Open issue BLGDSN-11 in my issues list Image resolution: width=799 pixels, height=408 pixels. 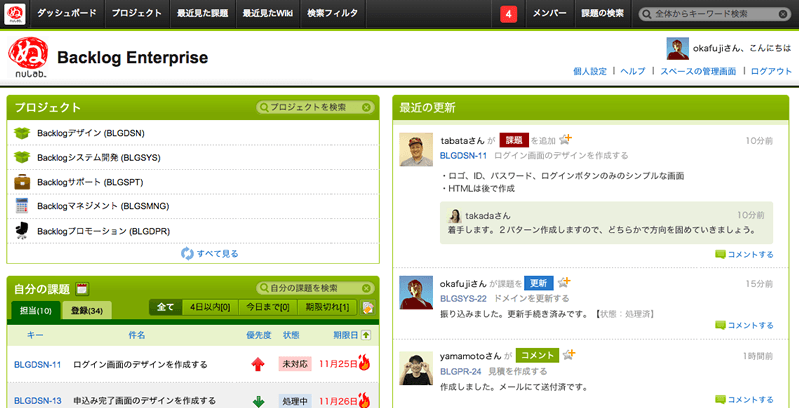[38, 365]
